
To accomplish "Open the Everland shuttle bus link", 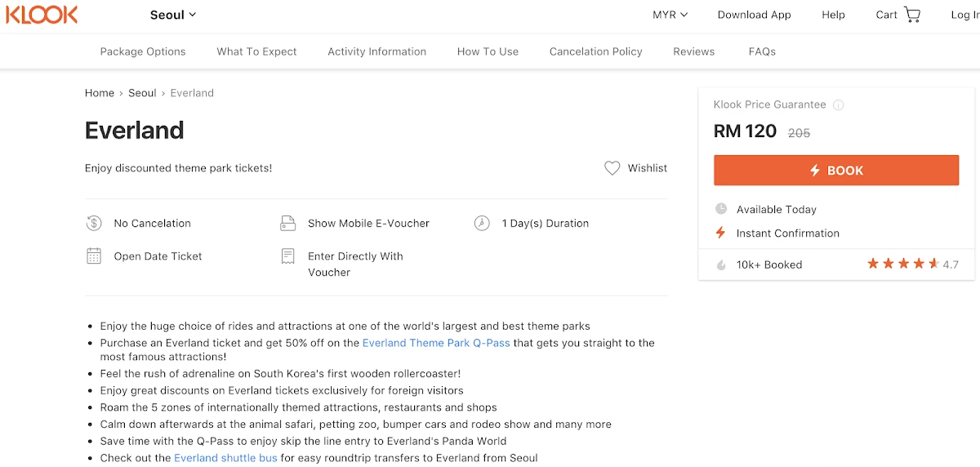I will coord(225,457).
